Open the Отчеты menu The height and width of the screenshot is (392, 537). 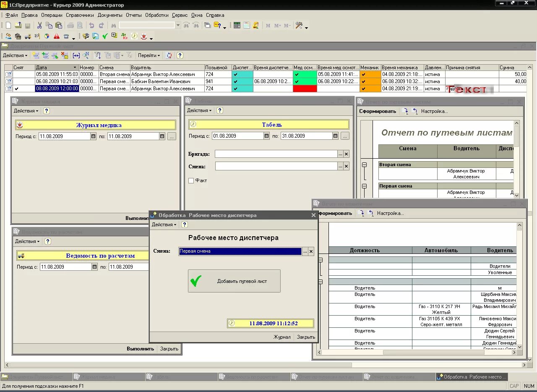(134, 15)
